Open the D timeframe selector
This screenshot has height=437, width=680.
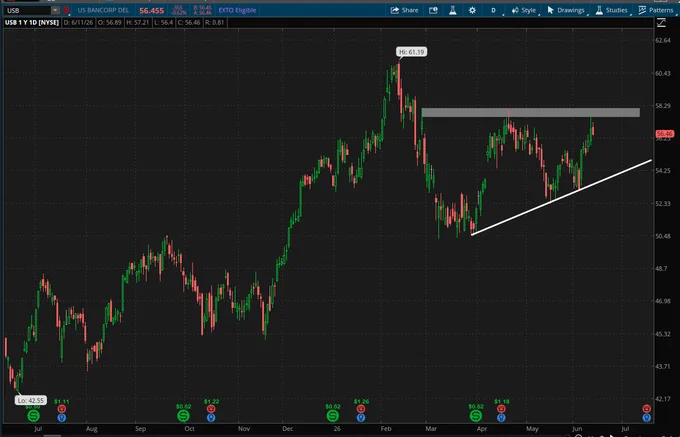coord(494,10)
